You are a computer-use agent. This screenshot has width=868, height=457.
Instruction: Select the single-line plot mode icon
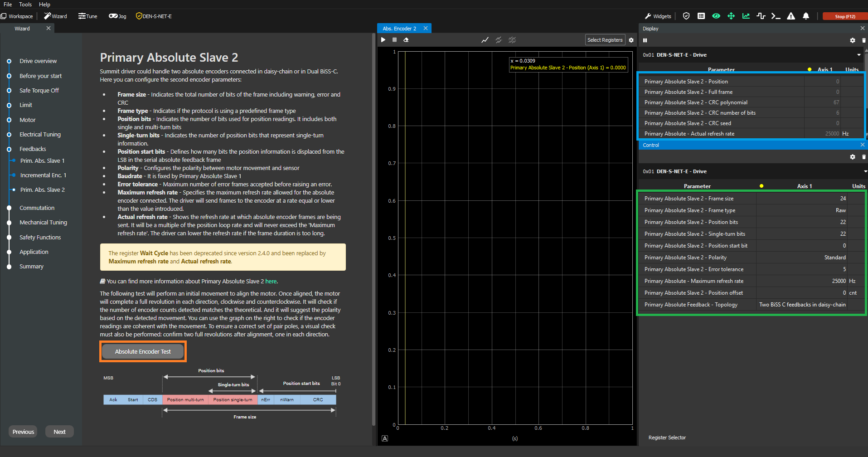(x=485, y=40)
